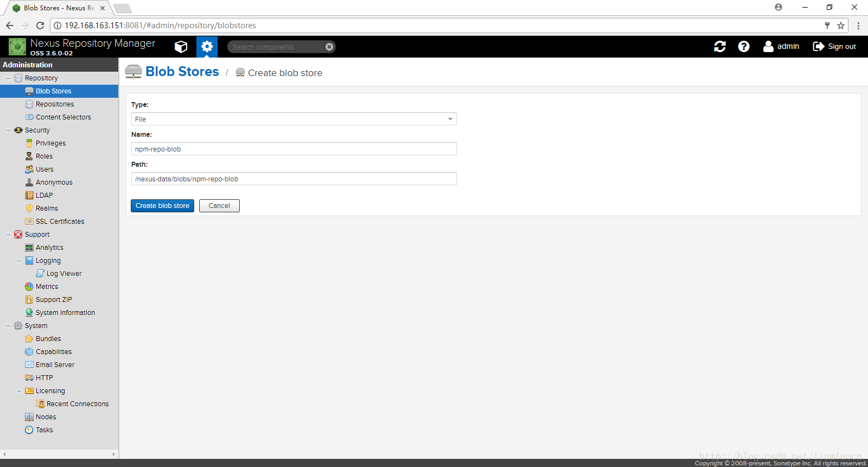Click the Privileges medal icon
Viewport: 868px width, 467px height.
[29, 143]
